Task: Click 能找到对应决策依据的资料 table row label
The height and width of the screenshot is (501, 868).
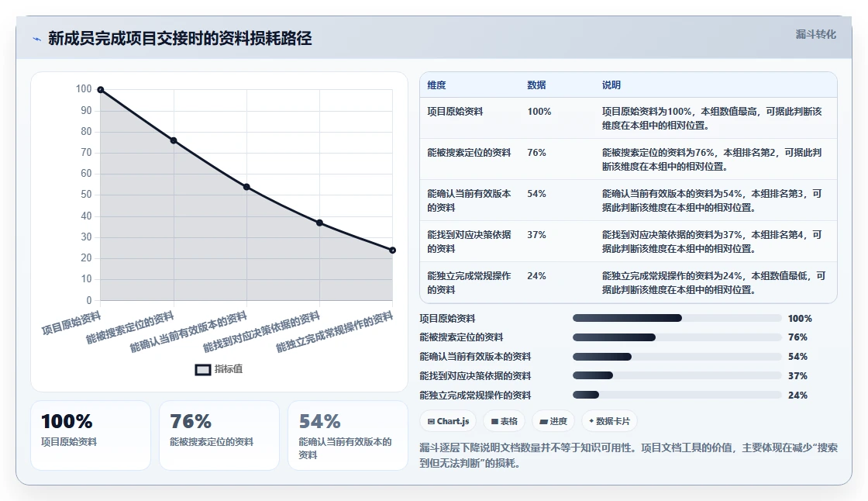Action: tap(469, 242)
